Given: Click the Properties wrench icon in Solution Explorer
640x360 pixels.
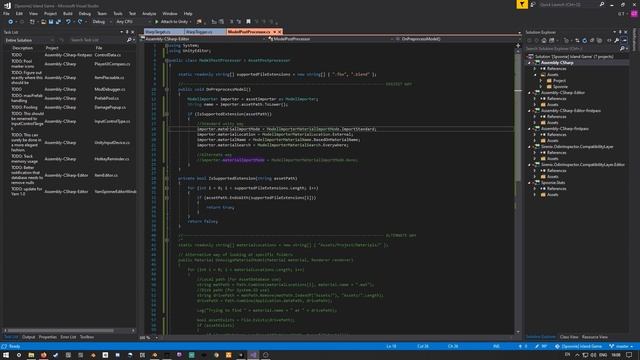Looking at the screenshot, I should click(616, 40).
